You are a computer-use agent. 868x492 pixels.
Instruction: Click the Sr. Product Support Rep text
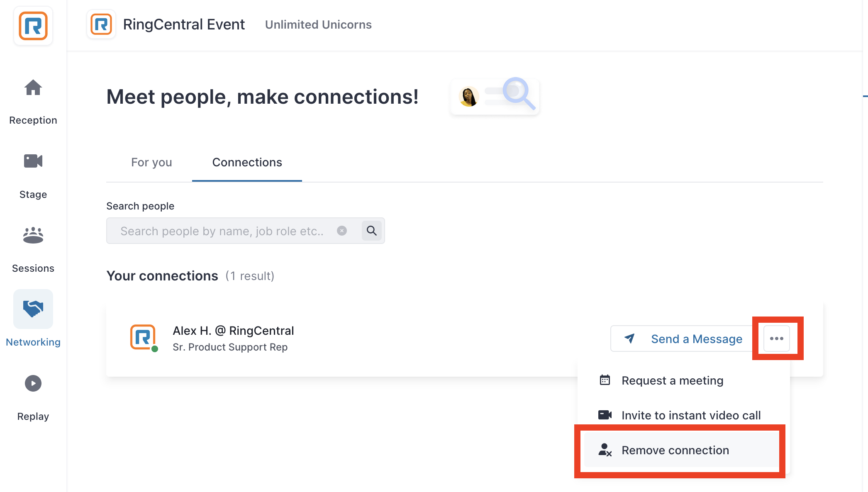click(x=230, y=347)
